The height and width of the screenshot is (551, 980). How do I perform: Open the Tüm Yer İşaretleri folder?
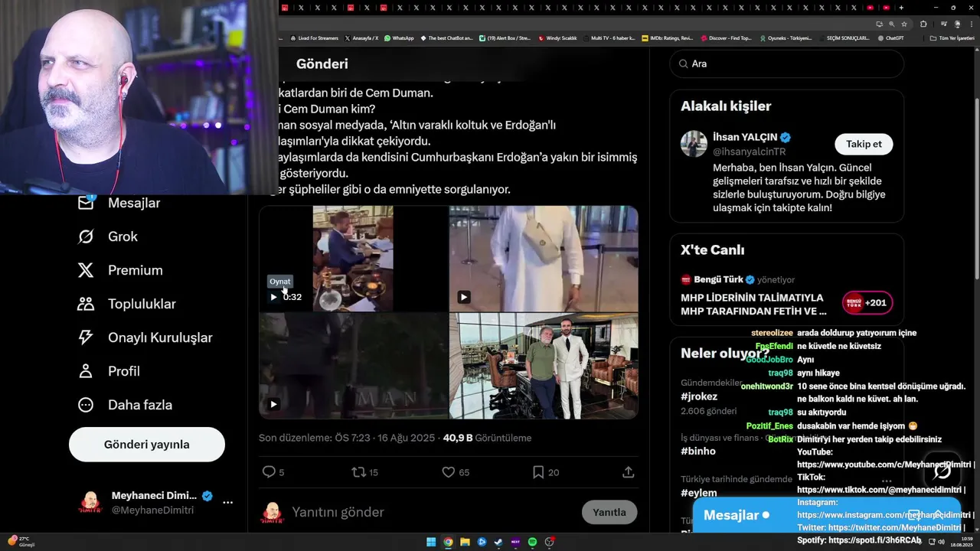click(952, 37)
